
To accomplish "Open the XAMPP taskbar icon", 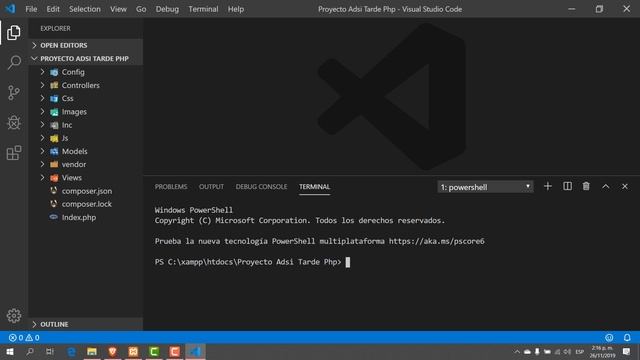I will coord(133,351).
